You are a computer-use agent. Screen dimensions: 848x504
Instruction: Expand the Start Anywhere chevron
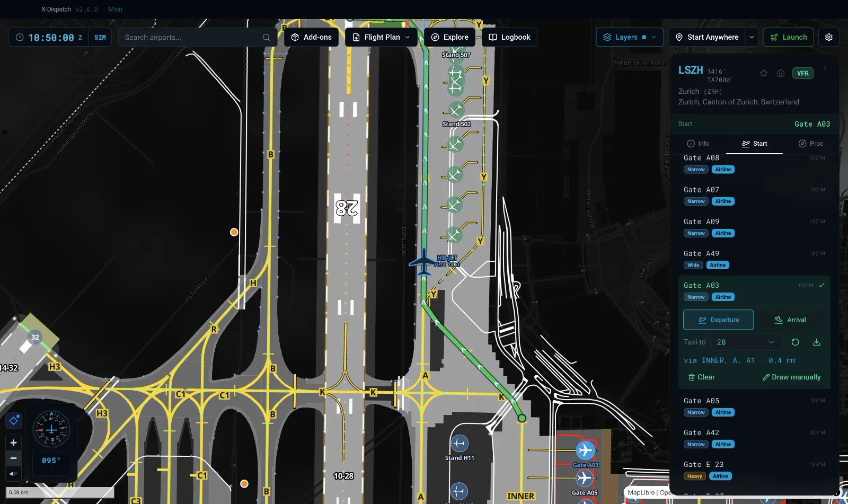pyautogui.click(x=752, y=37)
